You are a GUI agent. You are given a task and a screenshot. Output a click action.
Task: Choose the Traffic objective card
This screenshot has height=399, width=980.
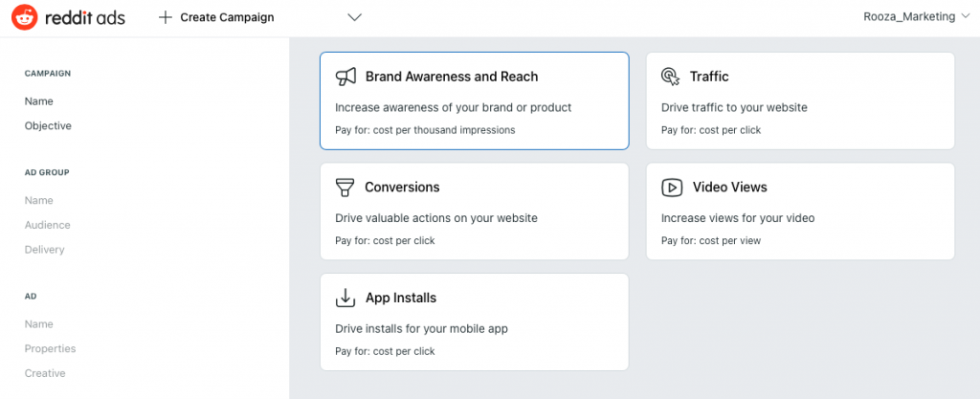pyautogui.click(x=800, y=100)
